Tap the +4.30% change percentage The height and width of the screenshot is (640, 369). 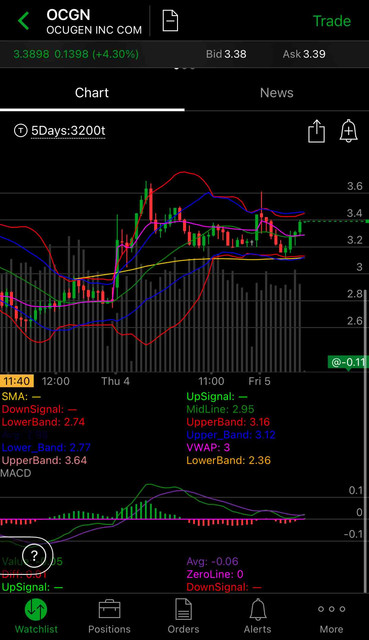click(x=116, y=54)
